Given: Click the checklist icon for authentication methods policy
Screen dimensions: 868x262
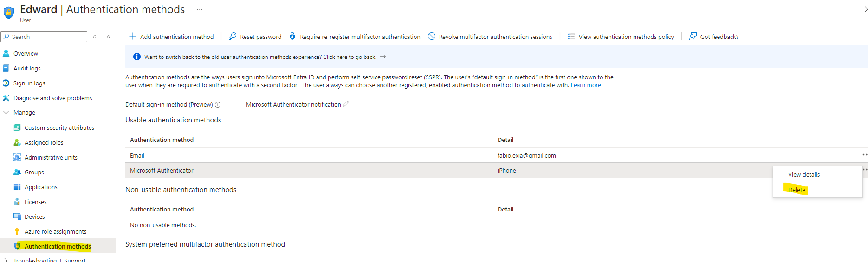Looking at the screenshot, I should pos(571,36).
